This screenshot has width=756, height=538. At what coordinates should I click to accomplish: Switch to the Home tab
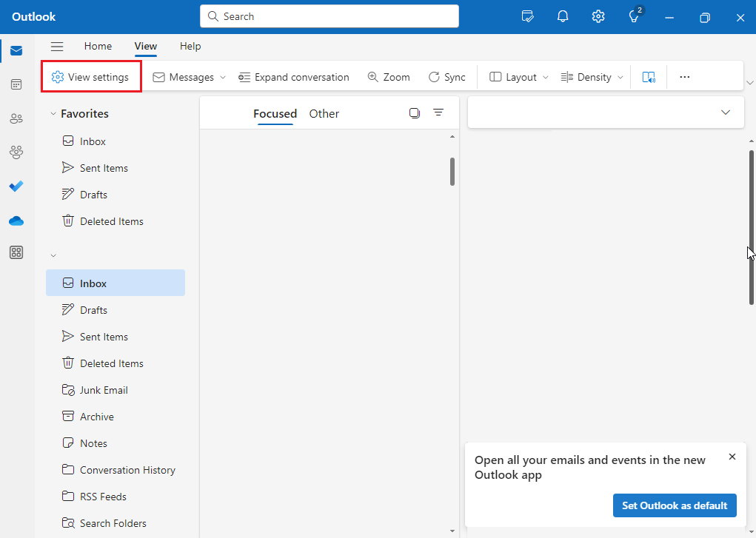coord(98,46)
